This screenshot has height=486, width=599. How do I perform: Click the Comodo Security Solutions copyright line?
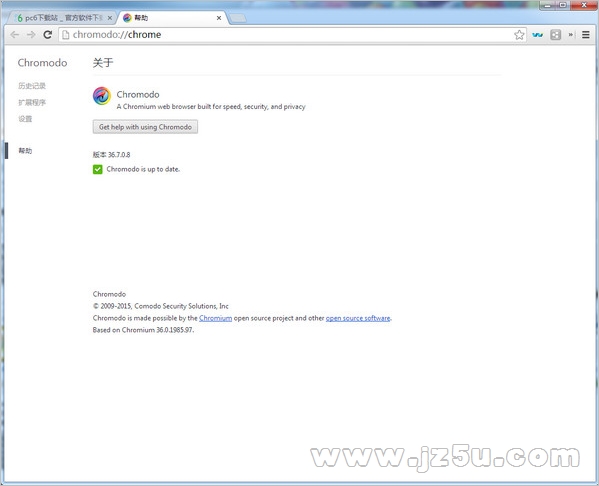160,306
